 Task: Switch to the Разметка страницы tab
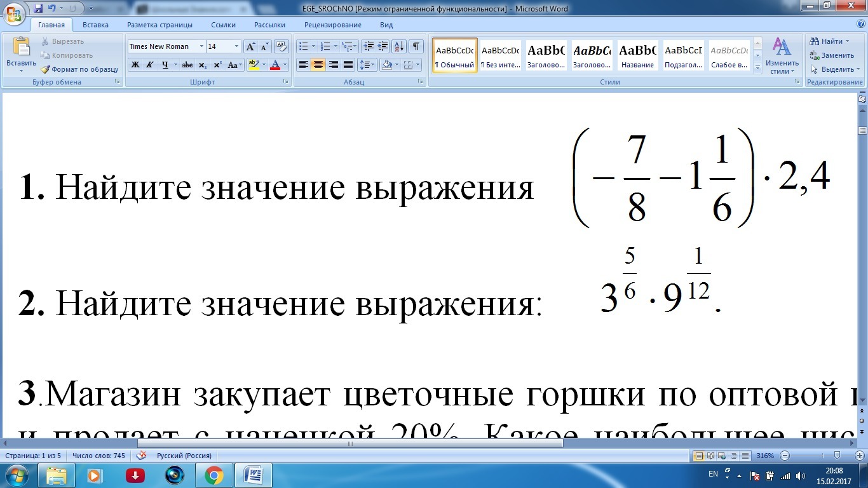point(159,25)
